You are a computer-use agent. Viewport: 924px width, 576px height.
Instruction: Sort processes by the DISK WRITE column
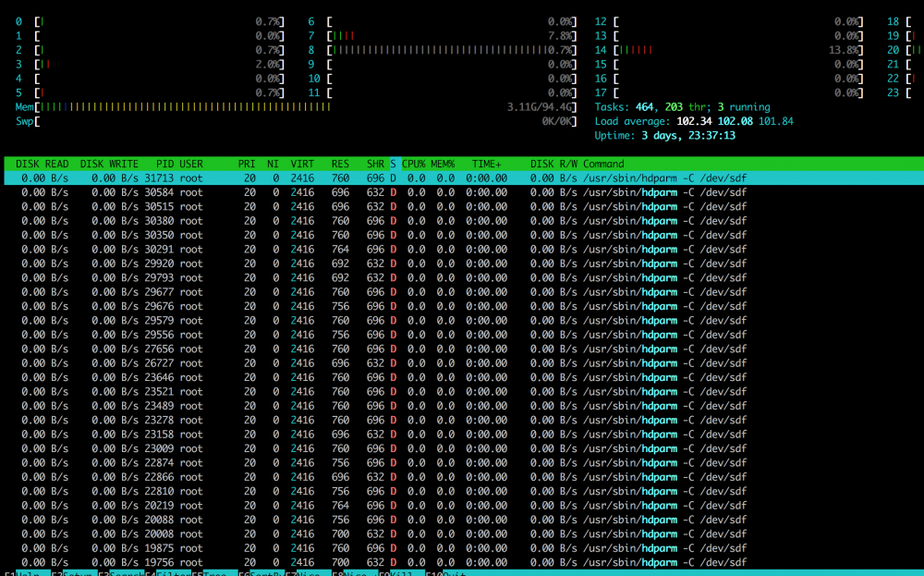(109, 164)
